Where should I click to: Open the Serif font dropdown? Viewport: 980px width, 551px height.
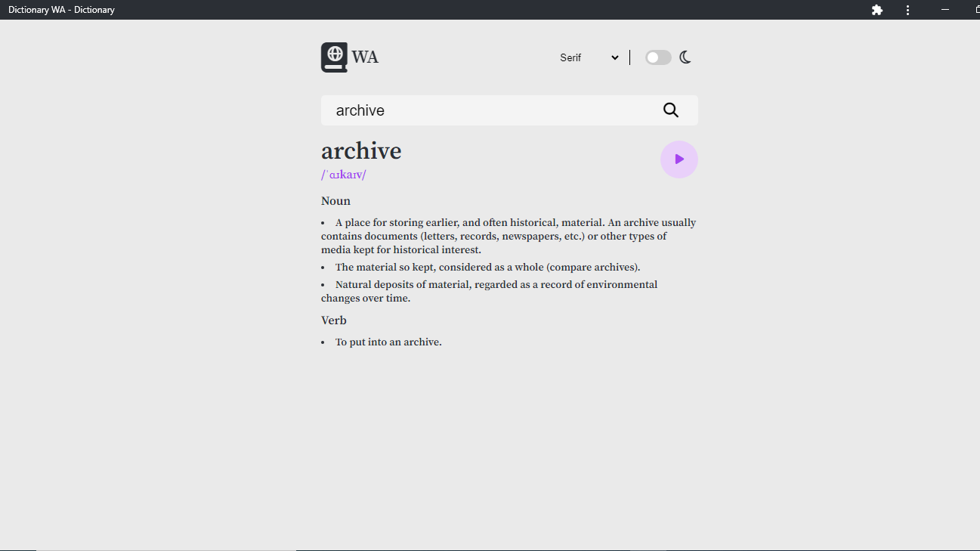tap(589, 57)
